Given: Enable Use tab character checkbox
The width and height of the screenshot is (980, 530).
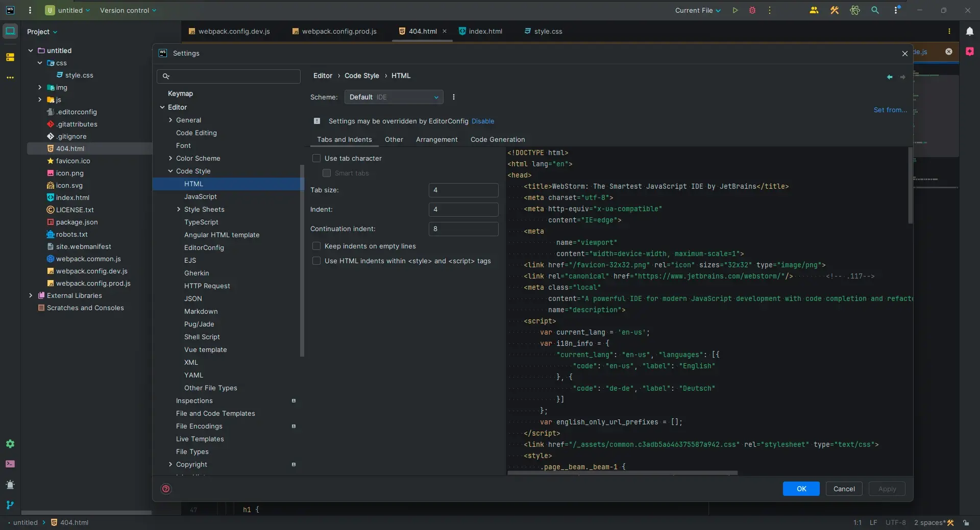Looking at the screenshot, I should click(x=316, y=158).
